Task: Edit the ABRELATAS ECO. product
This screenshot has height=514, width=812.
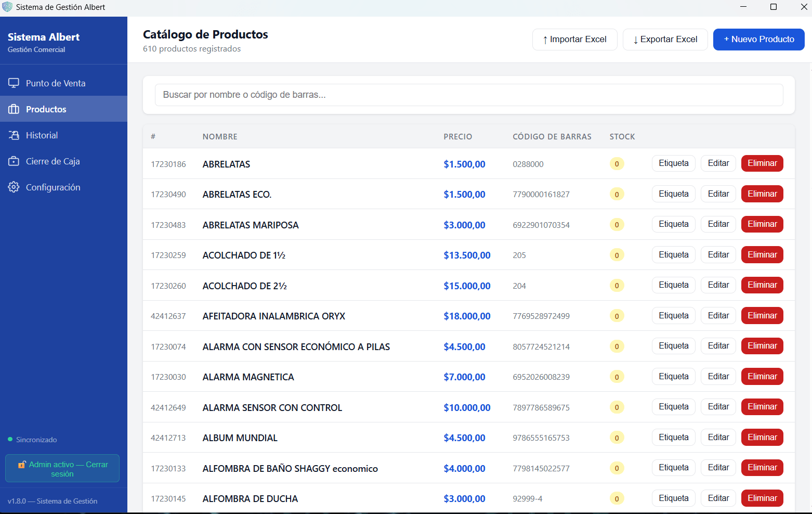Action: pos(718,194)
